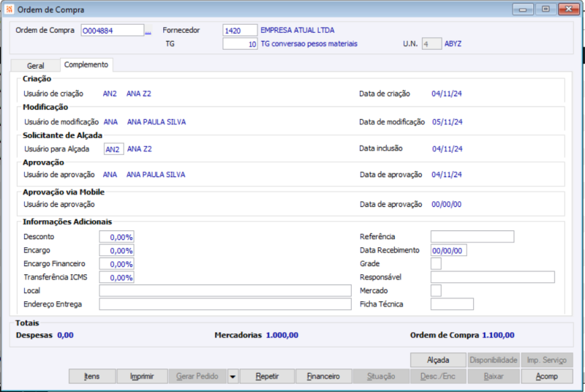Click the Repetir button
This screenshot has height=392, width=585.
(x=267, y=377)
